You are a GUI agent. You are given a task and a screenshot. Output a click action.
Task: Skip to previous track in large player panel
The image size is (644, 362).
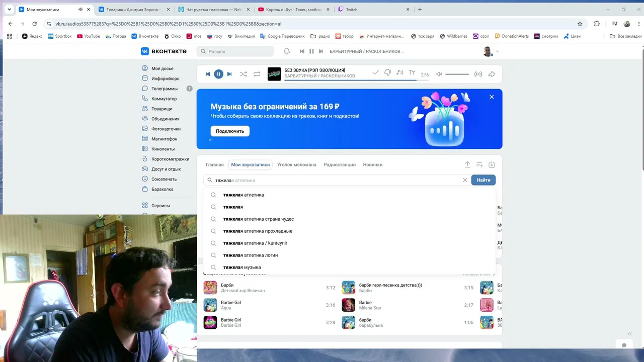[x=208, y=74]
